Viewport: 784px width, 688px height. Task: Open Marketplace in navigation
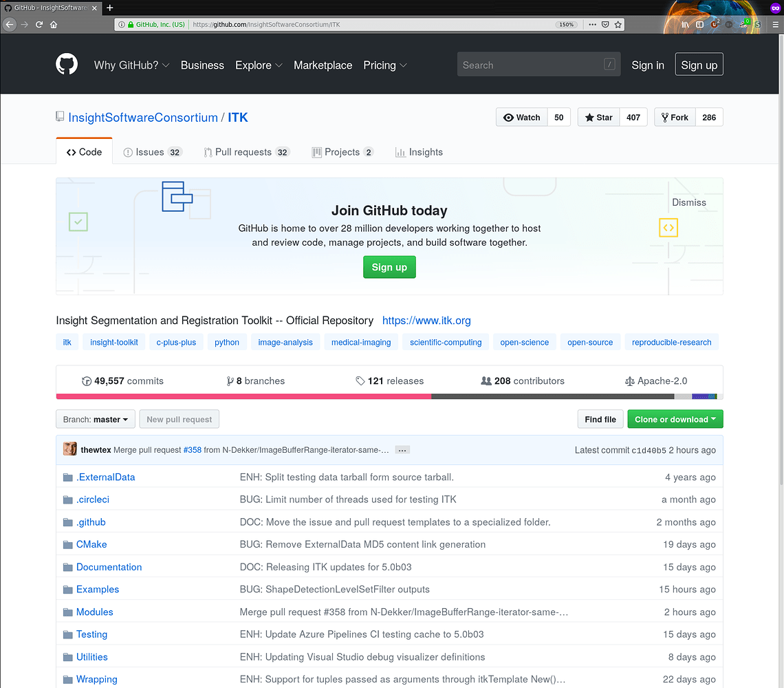coord(323,65)
